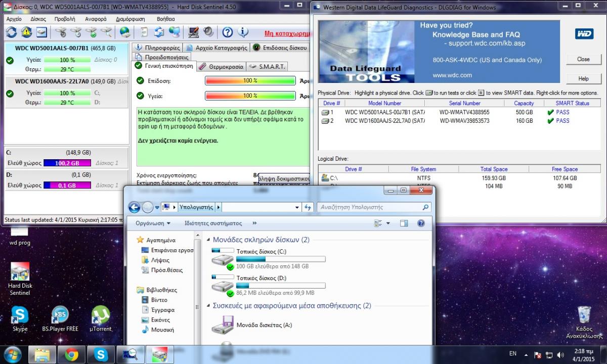Viewport: 607px width, 364px height.
Task: Collapse the Συσκευές με αφαιρούμενα μέσα group
Action: (208, 306)
